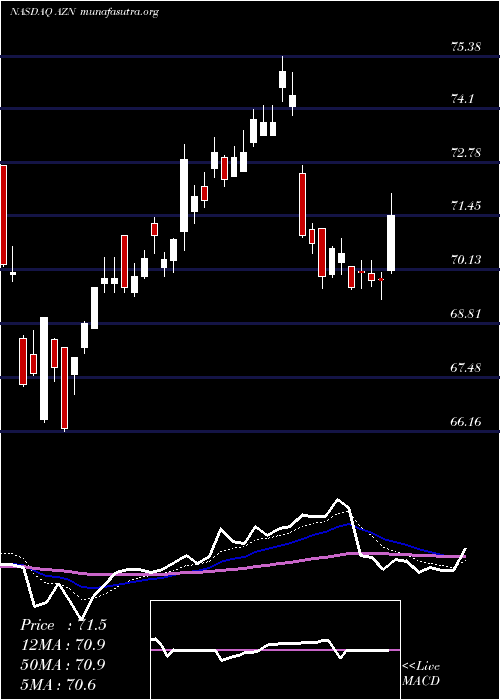Image resolution: width=500 pixels, height=700 pixels.
Task: Click the NASDAQ AZN munafasutra.org title text
Action: tap(84, 12)
